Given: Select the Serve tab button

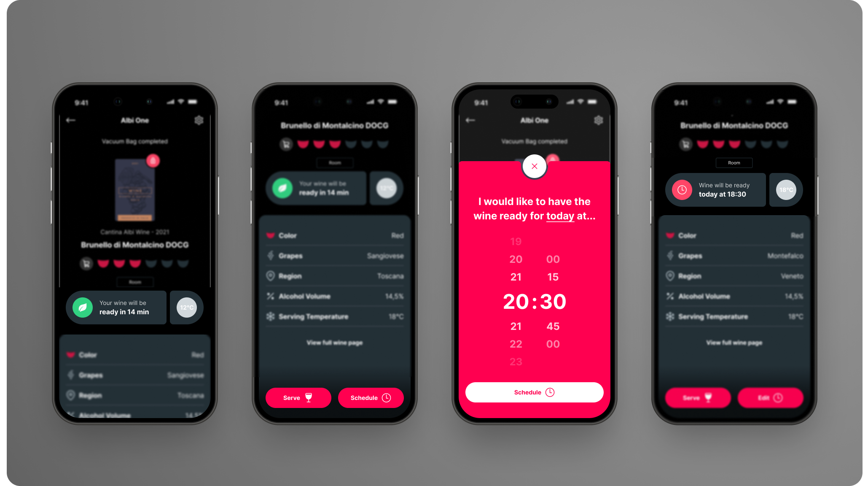Looking at the screenshot, I should click(x=298, y=398).
